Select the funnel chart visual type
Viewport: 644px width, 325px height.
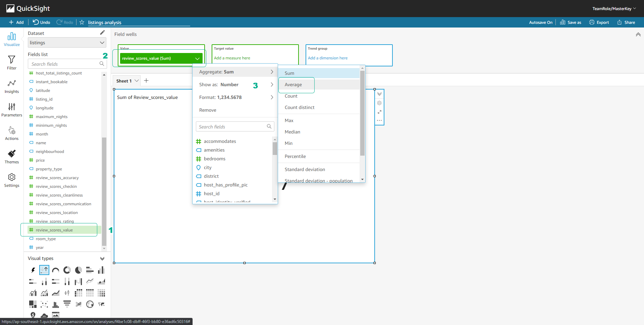67,304
